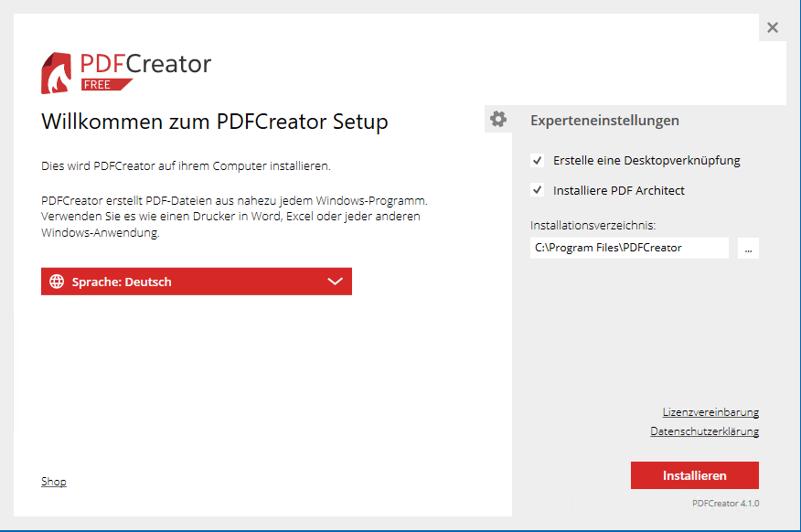
Task: Click the PDFCreator 4.1.0 version text
Action: pyautogui.click(x=725, y=504)
